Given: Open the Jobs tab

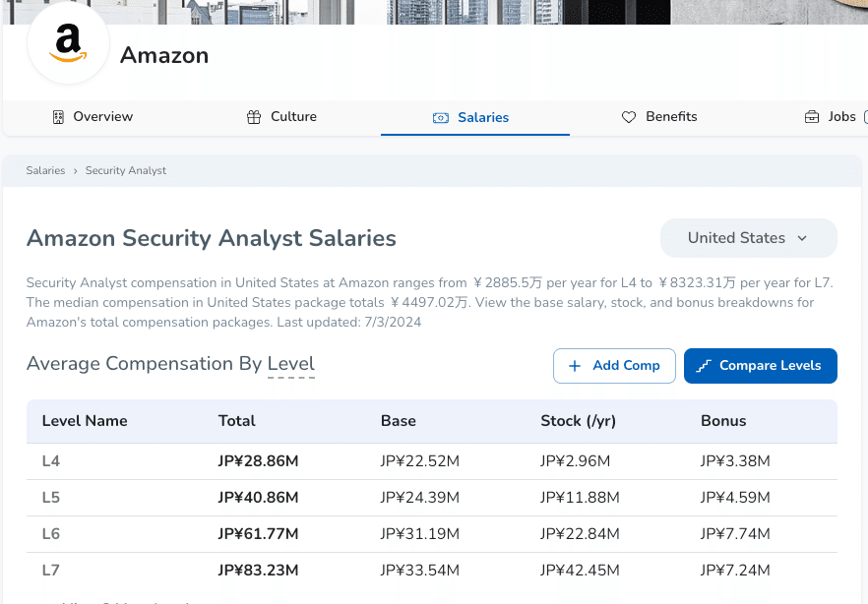Looking at the screenshot, I should (841, 117).
